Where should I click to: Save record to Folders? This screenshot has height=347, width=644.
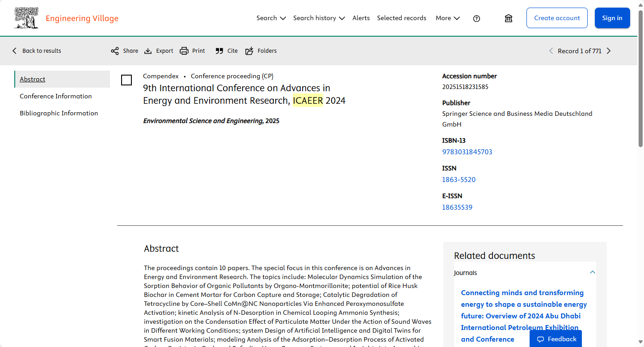point(249,51)
